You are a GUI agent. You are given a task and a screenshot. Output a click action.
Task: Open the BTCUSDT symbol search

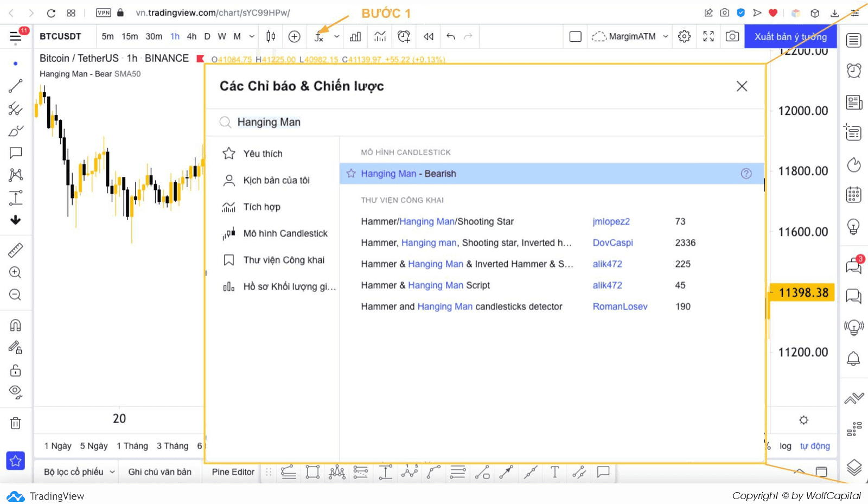pyautogui.click(x=60, y=36)
